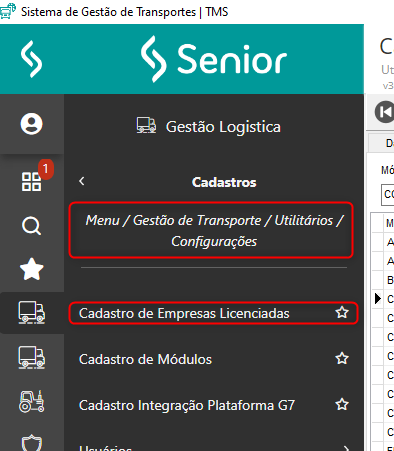Open the shield module icon
The width and height of the screenshot is (394, 451).
32,443
